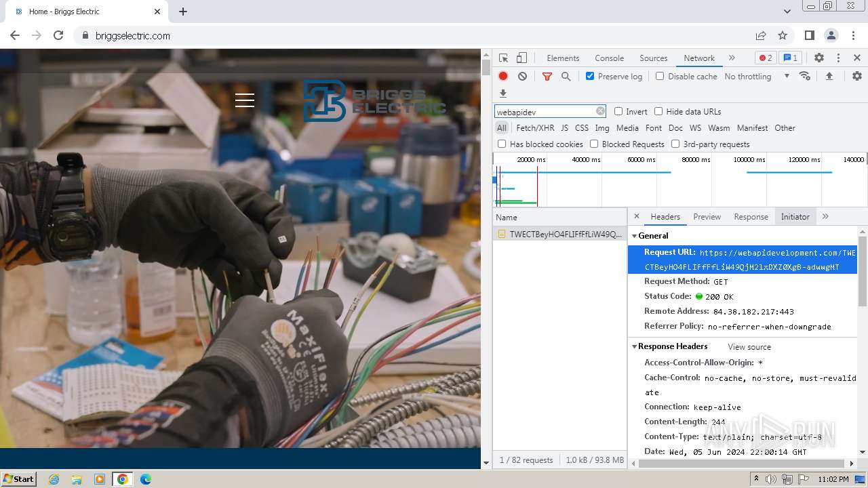
Task: Open the 1 issue badge
Action: [790, 58]
